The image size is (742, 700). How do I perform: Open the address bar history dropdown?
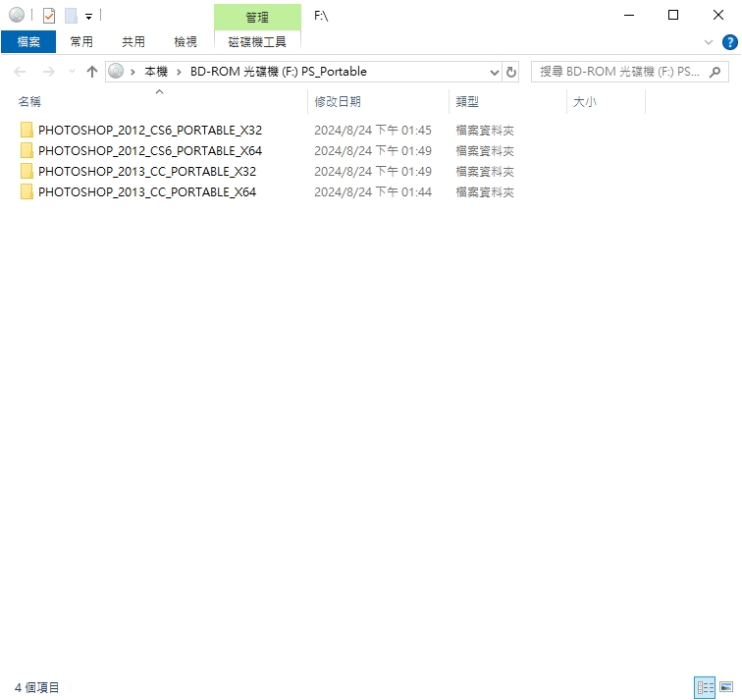click(x=494, y=72)
